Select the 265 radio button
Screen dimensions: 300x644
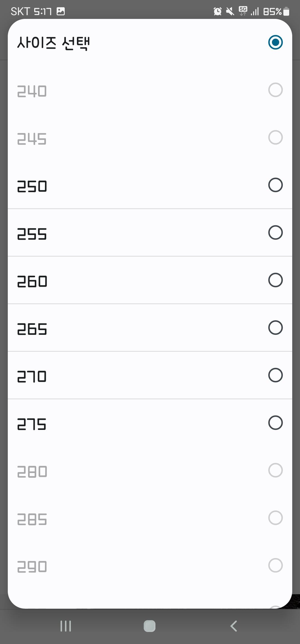tap(275, 328)
